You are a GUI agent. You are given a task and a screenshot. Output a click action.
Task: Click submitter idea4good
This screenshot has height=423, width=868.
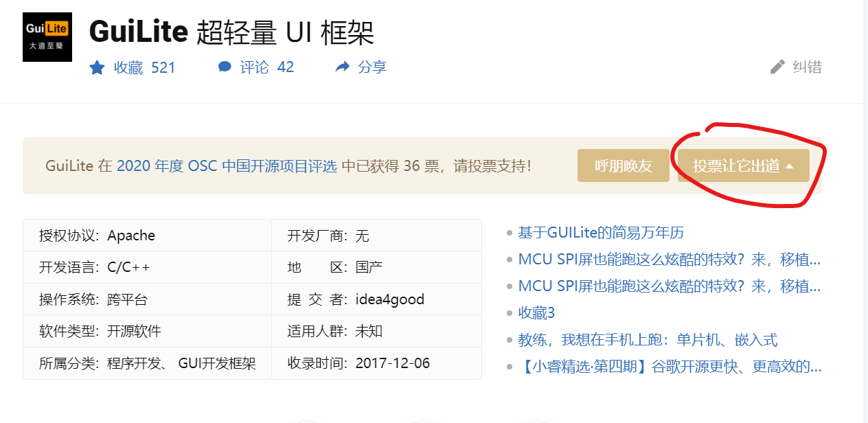(x=390, y=299)
